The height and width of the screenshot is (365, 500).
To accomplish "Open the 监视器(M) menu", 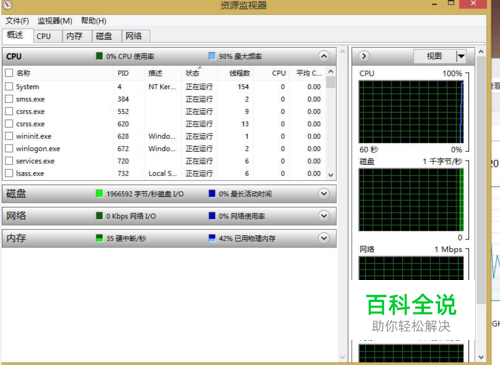I will pos(55,21).
